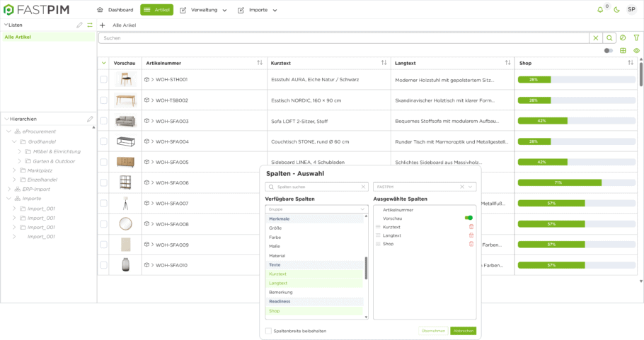
Task: Open the SP user avatar menu
Action: pos(631,9)
